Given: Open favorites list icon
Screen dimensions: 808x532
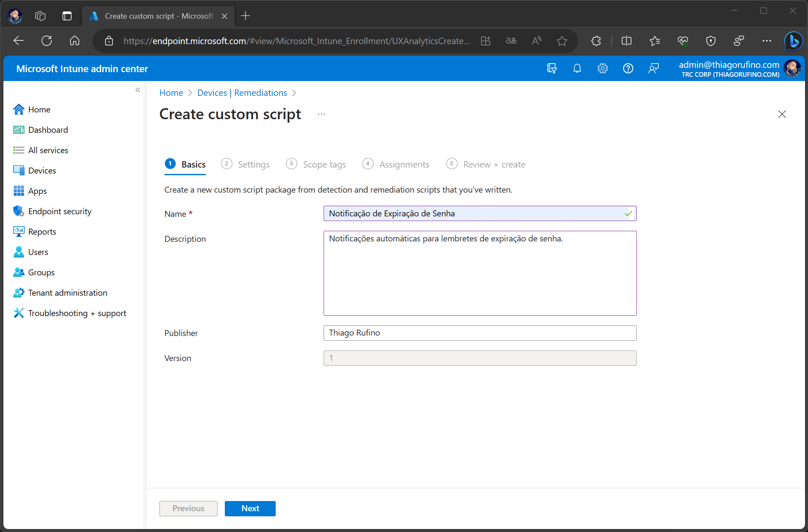Looking at the screenshot, I should tap(654, 41).
